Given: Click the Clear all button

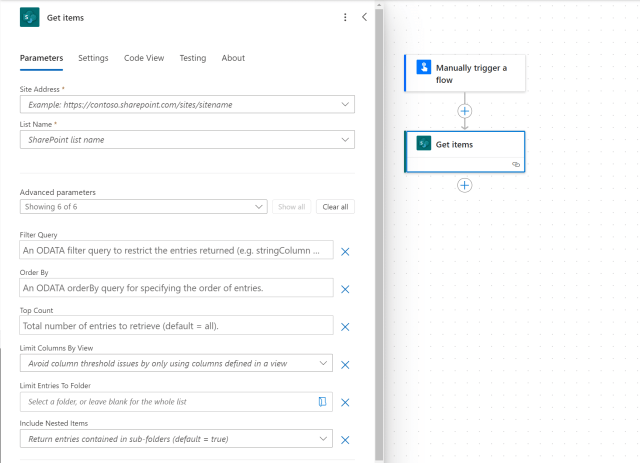Looking at the screenshot, I should (335, 207).
